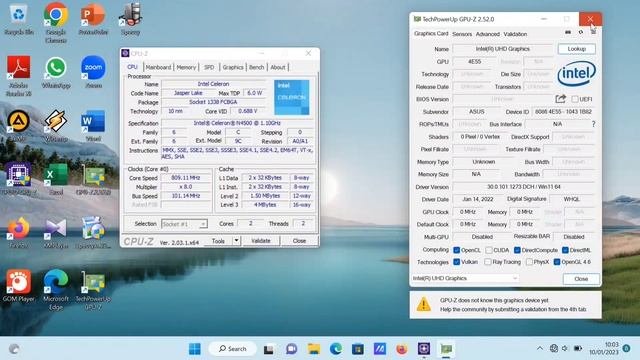Screen dimensions: 640x360
Task: Open the Speccy desktop shortcut
Action: tap(130, 20)
